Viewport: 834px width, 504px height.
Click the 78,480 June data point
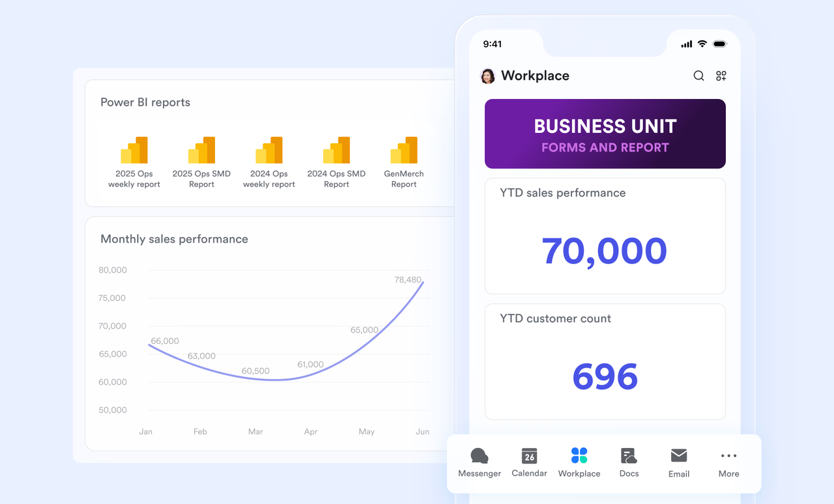424,282
